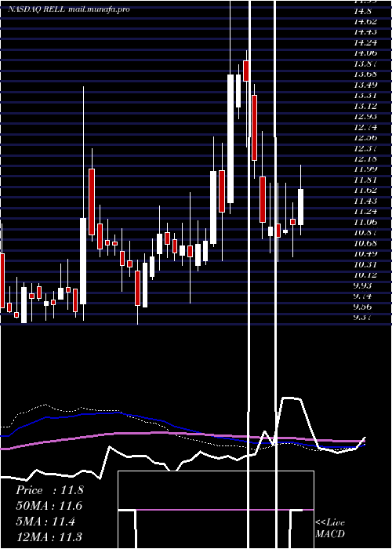Screen dimensions: 392x549
Task: Click the 11.81 price axis label
Action: coord(365,180)
